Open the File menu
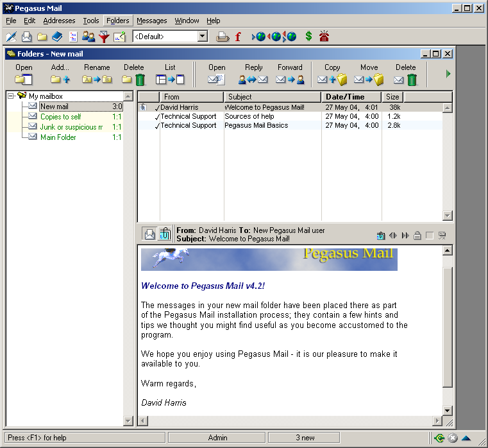The image size is (488, 448). tap(11, 21)
